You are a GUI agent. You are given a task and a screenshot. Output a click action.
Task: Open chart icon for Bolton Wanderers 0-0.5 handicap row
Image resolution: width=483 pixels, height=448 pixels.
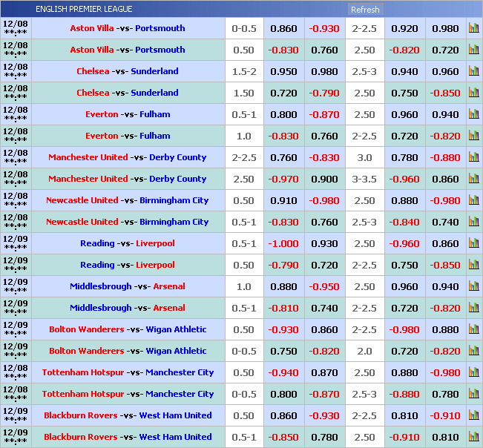tap(473, 351)
